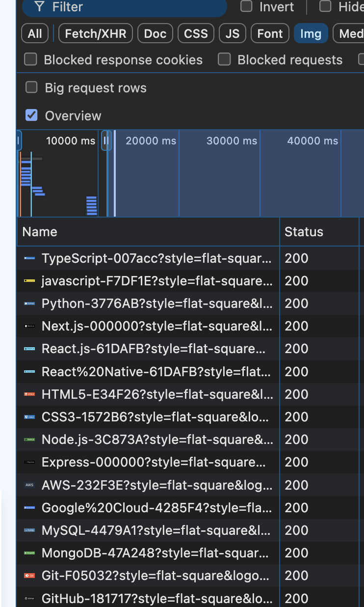Click the React.js badge thumbnail icon

[29, 349]
